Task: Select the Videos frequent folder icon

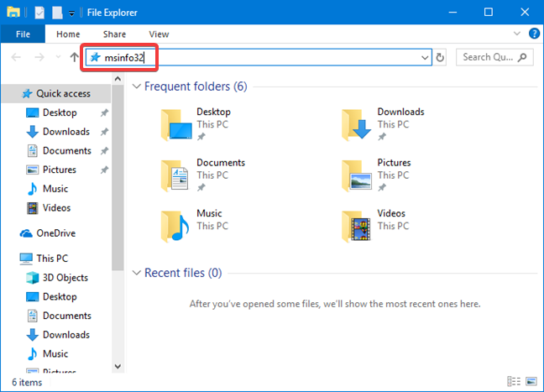Action: click(356, 226)
